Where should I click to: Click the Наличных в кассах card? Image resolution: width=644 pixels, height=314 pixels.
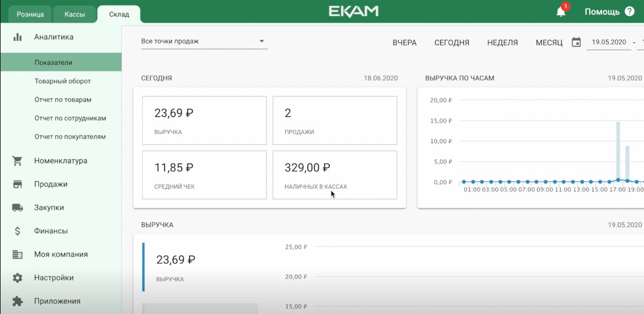[x=335, y=175]
